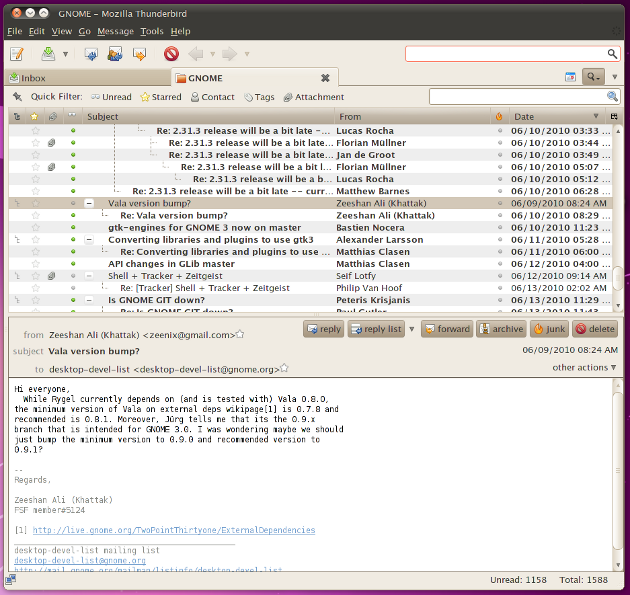Viewport: 630px width, 595px height.
Task: Open the other actions dropdown
Action: tap(584, 368)
